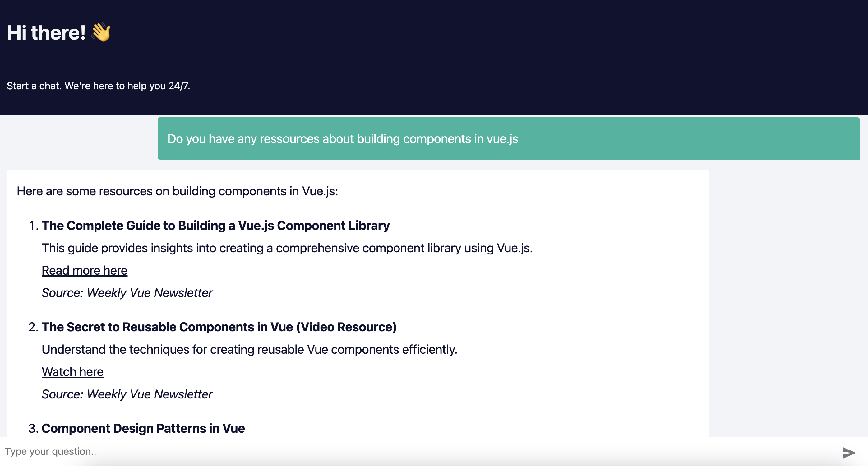Screen dimensions: 868x466
Task: Click 'The Complete Guide to Building a Vue.js Component Library' title
Action: [216, 226]
